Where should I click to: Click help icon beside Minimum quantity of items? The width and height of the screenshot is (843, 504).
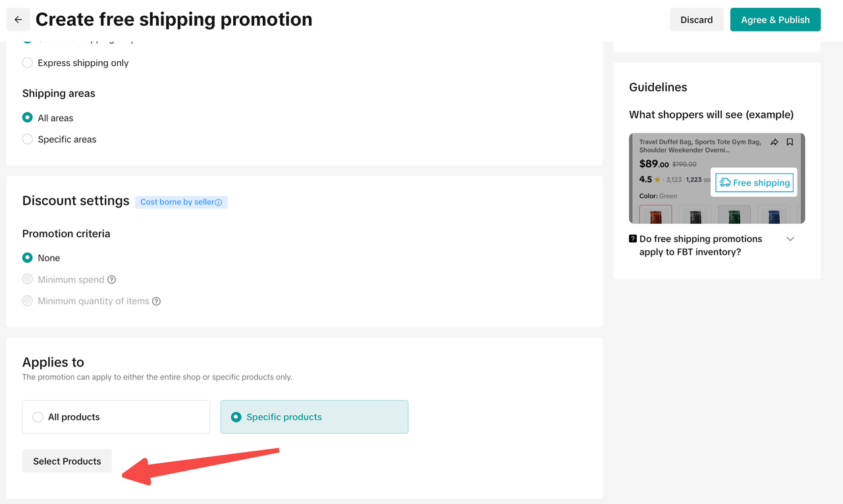pos(157,301)
